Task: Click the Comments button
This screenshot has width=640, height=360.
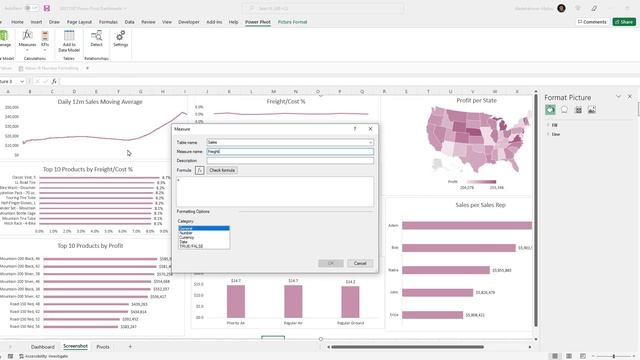Action: click(x=592, y=22)
